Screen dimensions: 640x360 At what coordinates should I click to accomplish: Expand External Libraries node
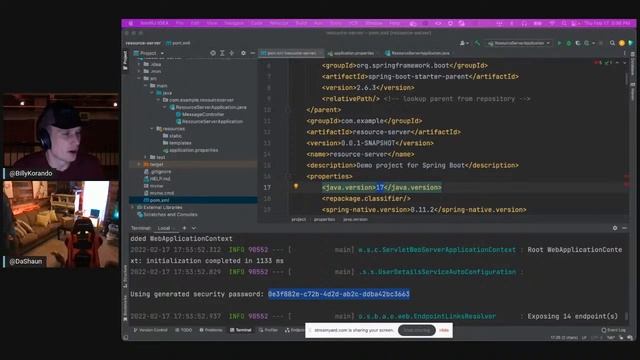[133, 207]
